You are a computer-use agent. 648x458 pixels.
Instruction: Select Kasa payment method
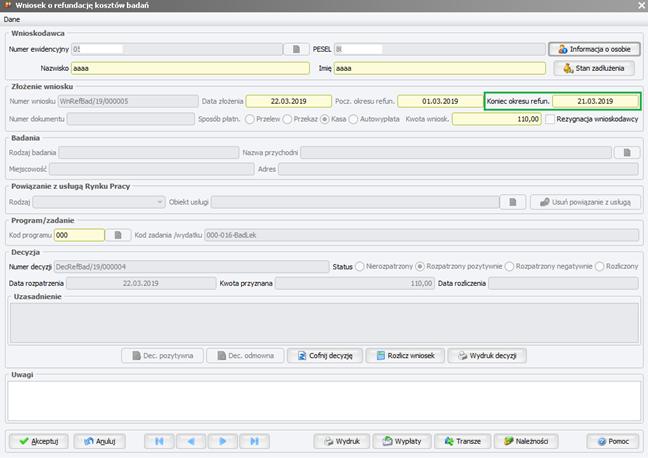(x=325, y=119)
